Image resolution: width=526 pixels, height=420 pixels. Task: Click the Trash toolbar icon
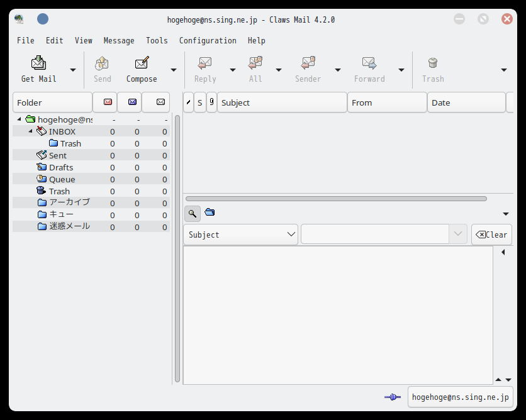coord(433,63)
